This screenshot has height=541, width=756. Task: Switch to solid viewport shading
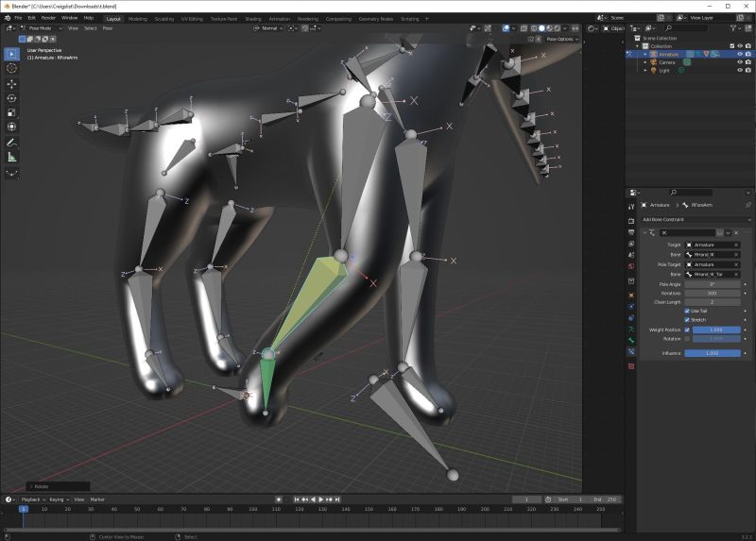tap(541, 28)
